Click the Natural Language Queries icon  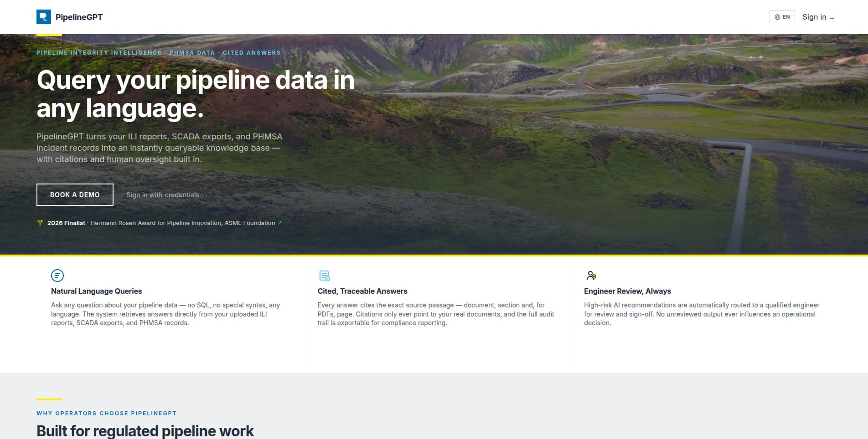57,276
